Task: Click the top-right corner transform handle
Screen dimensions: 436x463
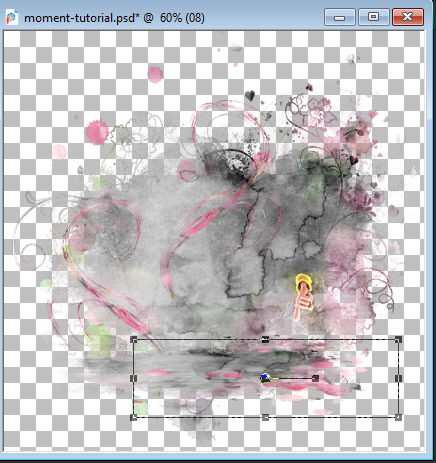Action: tap(398, 340)
